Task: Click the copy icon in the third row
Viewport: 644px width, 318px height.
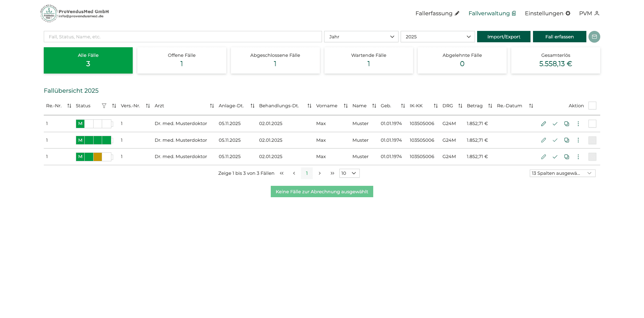Action: [x=566, y=157]
